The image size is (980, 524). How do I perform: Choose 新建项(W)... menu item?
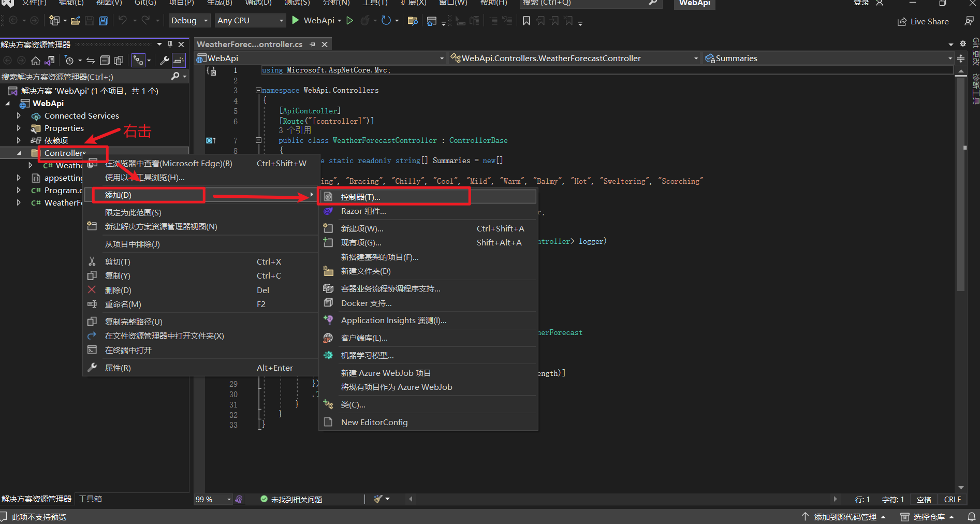click(428, 228)
